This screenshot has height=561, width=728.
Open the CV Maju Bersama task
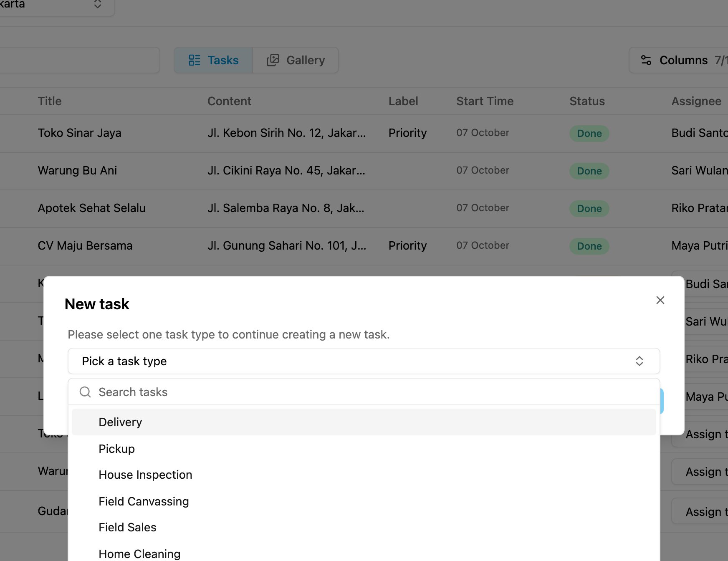pyautogui.click(x=85, y=245)
